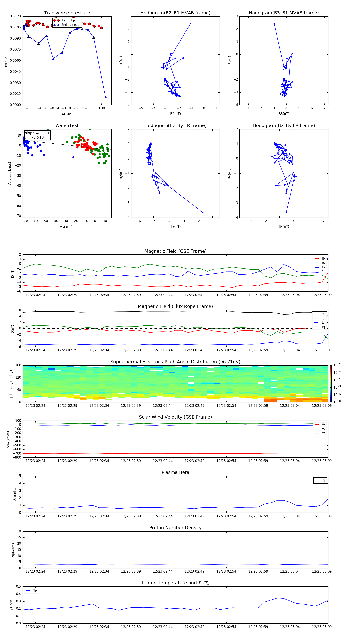Select the βp legend entry in Plasma Beta

tap(320, 480)
